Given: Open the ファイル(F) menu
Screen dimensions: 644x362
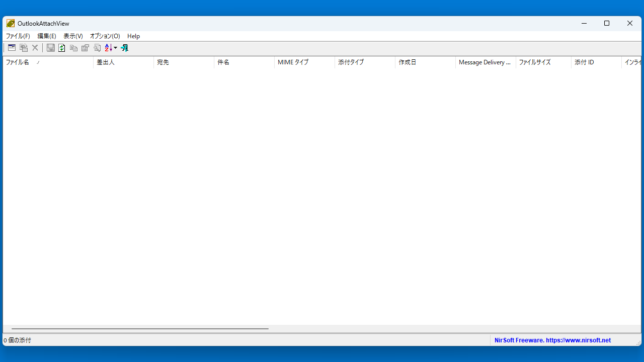Looking at the screenshot, I should tap(18, 36).
